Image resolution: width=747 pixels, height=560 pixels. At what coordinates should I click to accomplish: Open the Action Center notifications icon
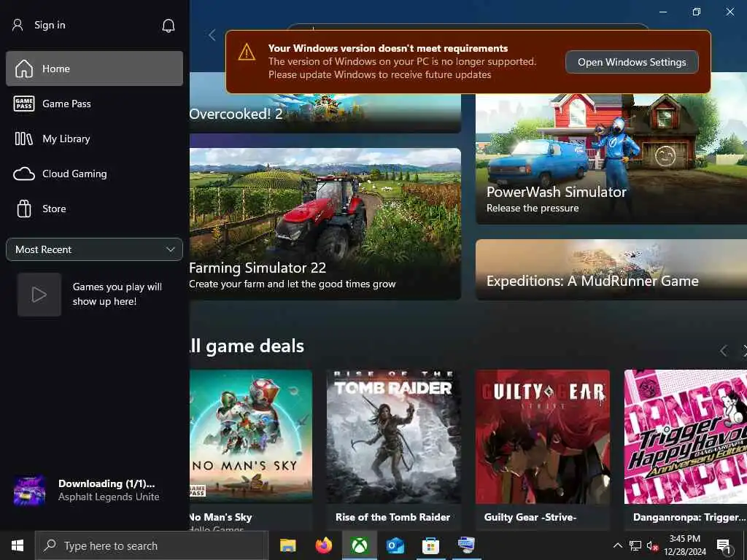coord(724,546)
